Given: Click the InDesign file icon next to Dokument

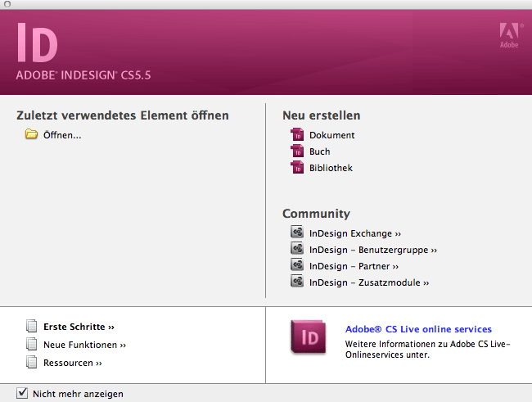Looking at the screenshot, I should [x=297, y=134].
